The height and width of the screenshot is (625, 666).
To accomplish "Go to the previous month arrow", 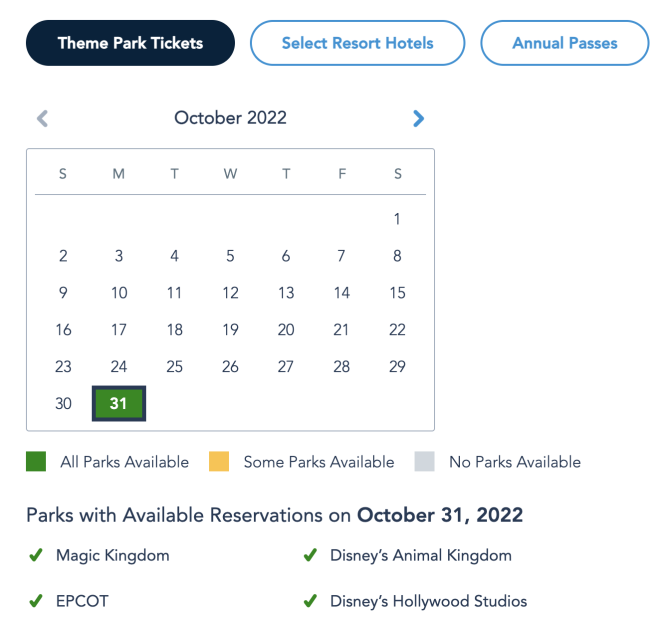I will coord(42,119).
